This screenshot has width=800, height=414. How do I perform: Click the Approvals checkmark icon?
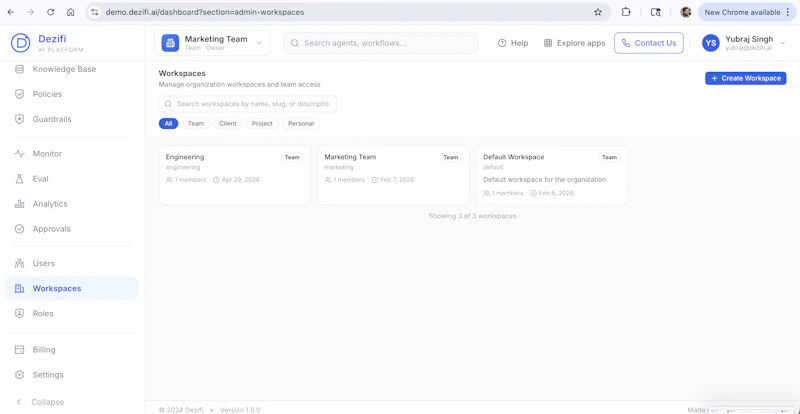coord(19,229)
